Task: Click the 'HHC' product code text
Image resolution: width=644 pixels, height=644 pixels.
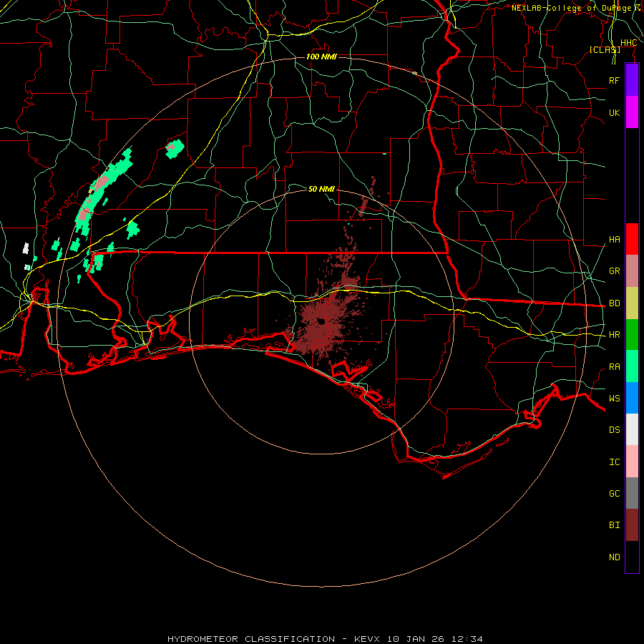Action: [x=628, y=43]
